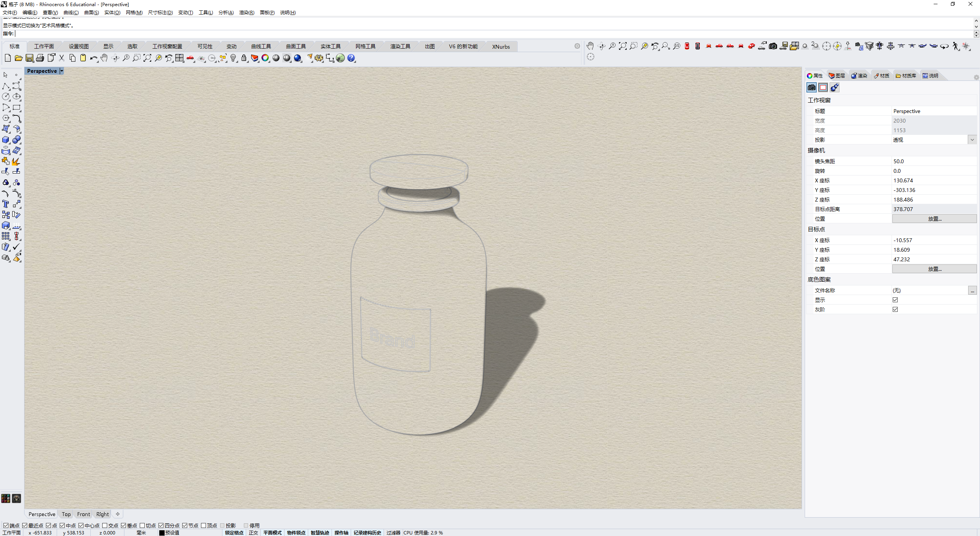Screen dimensions: 980x536
Task: Open the Perspective viewport title dropdown
Action: pyautogui.click(x=61, y=71)
